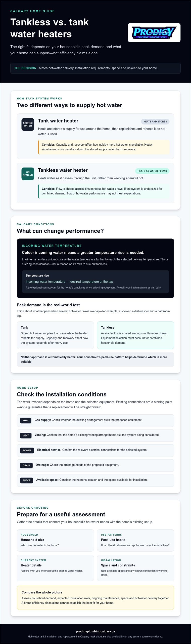Open the Heater details card

[55, 568]
